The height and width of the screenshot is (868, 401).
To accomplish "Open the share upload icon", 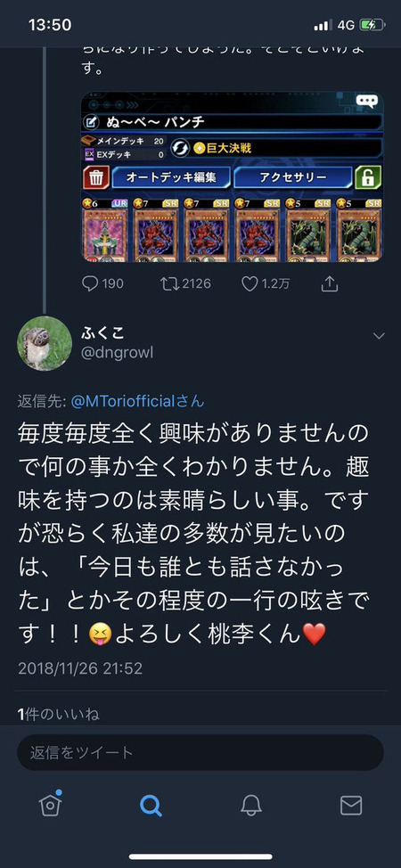I will [x=330, y=284].
